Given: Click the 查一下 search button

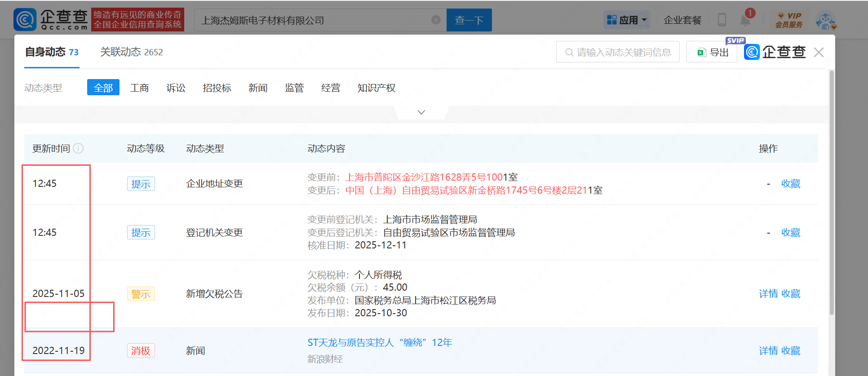Looking at the screenshot, I should (469, 20).
